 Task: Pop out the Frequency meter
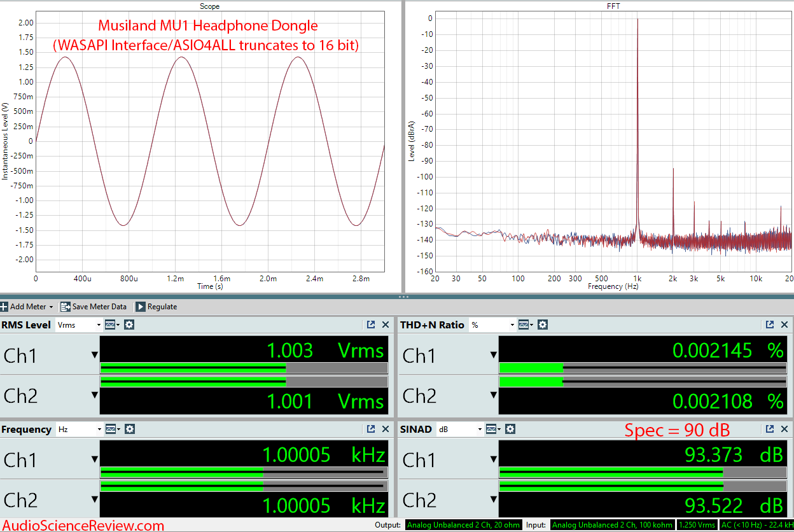click(x=371, y=429)
